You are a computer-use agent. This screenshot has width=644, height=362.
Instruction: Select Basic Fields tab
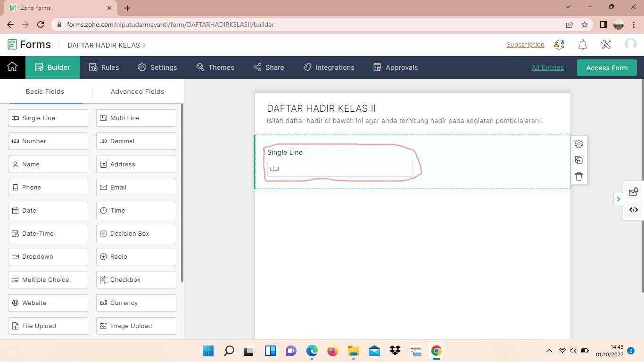(45, 91)
